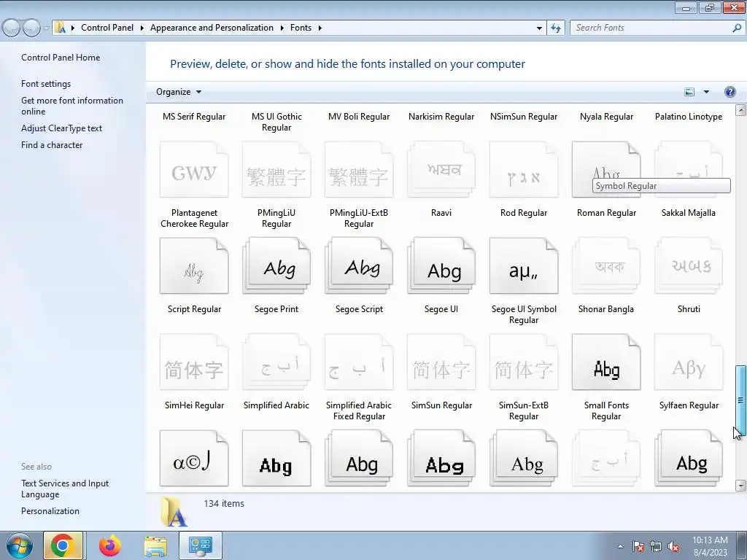747x560 pixels.
Task: Select the Segoe Print font icon
Action: pyautogui.click(x=276, y=265)
